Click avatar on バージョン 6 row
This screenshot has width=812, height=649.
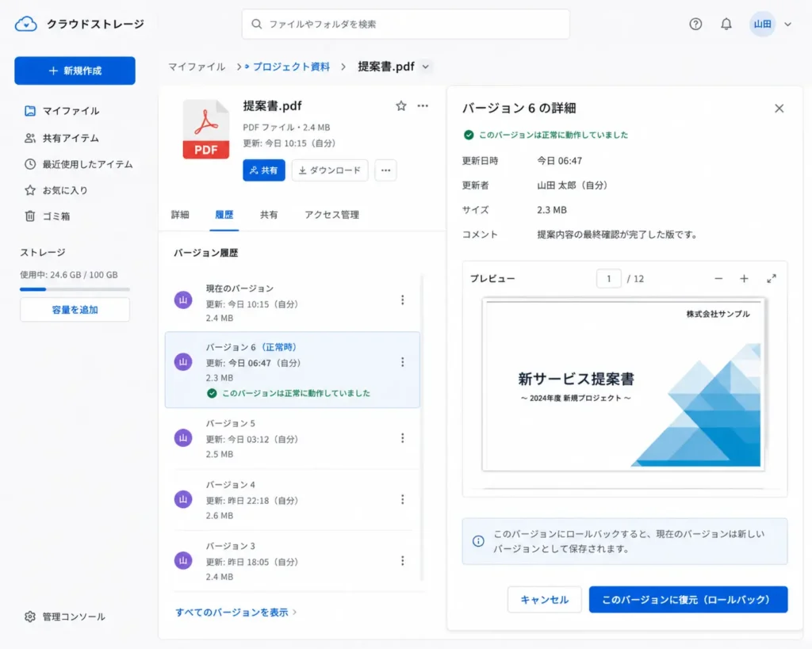pos(183,362)
